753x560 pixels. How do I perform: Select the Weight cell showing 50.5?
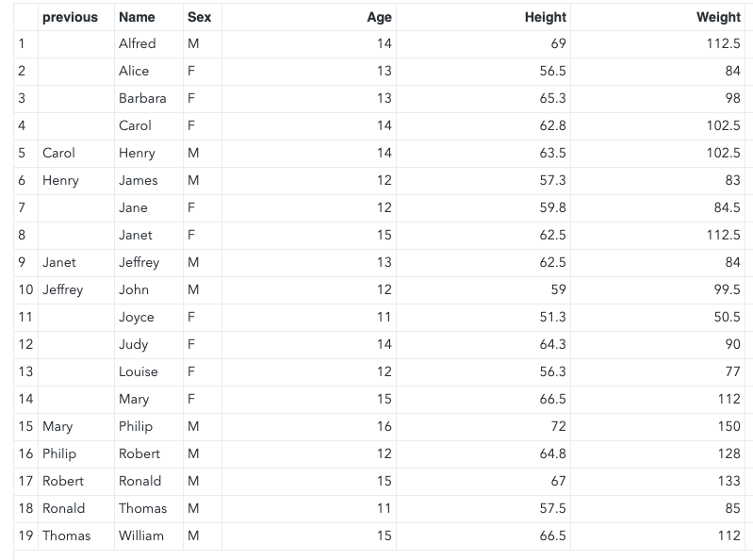pos(727,317)
